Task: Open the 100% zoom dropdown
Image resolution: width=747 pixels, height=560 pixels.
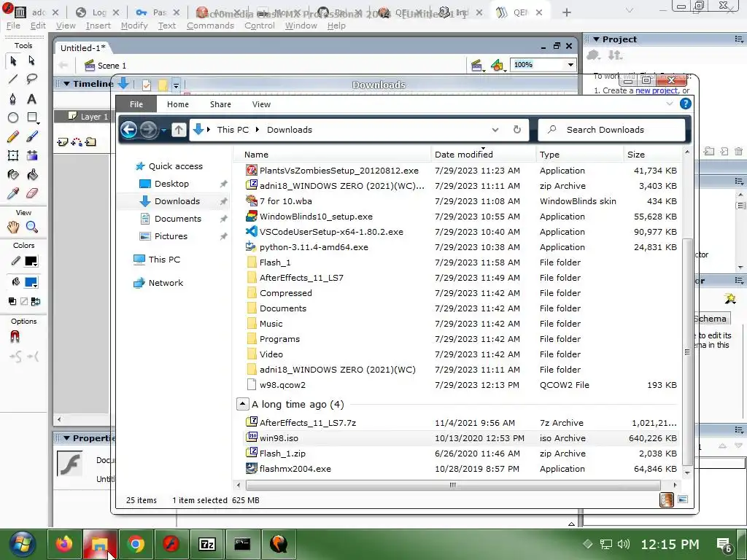Action: point(570,65)
